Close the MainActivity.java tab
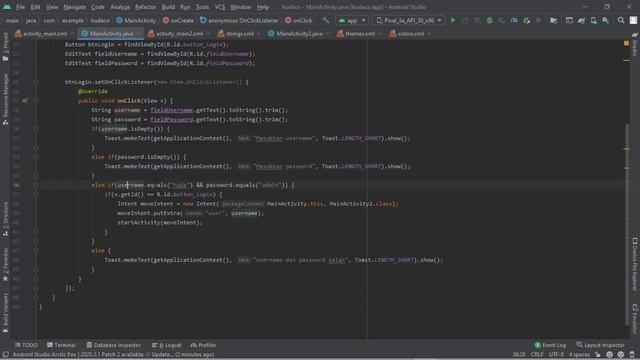 (139, 34)
